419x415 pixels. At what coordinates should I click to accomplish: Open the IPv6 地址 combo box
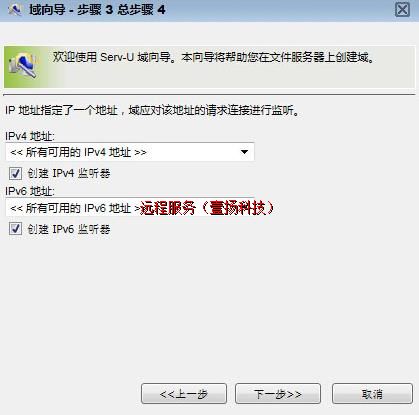click(130, 208)
